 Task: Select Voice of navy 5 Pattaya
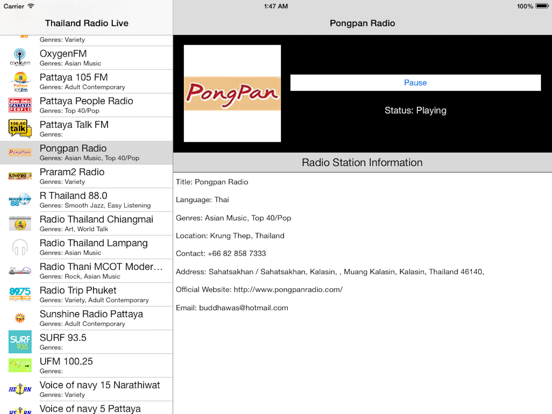click(86, 408)
